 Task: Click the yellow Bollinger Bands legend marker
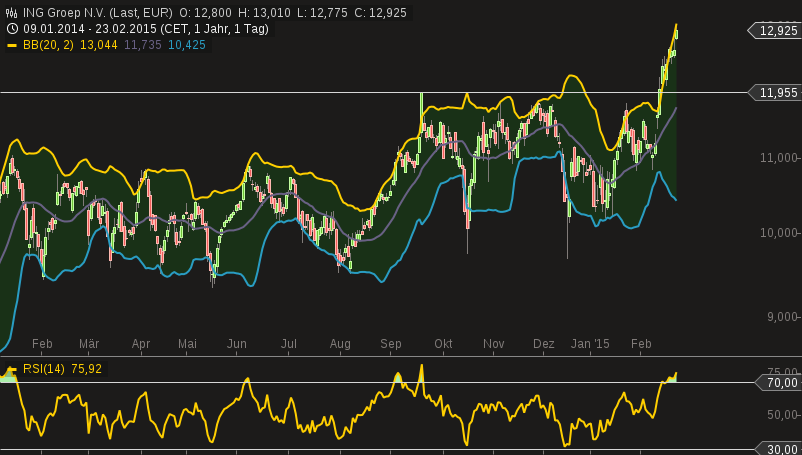coord(11,45)
